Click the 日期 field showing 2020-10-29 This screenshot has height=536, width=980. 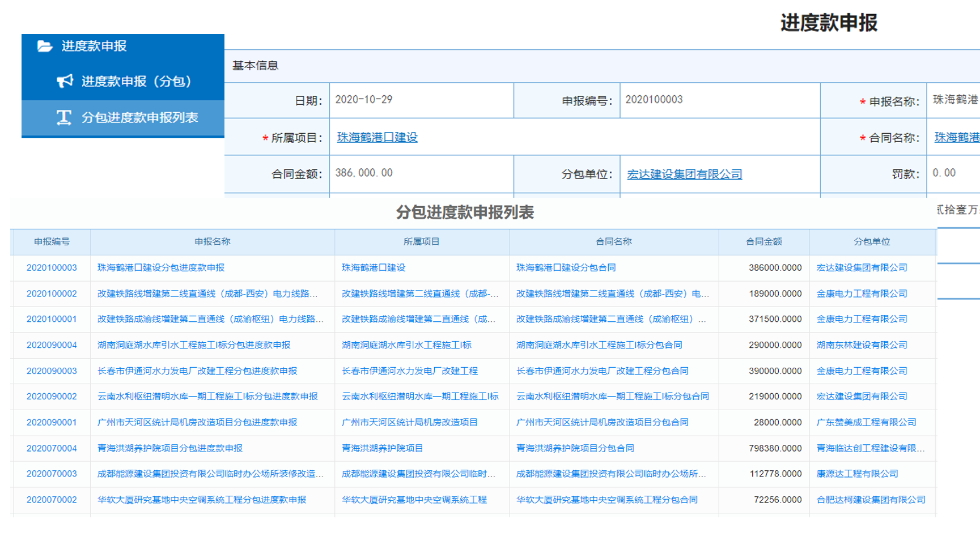[421, 100]
